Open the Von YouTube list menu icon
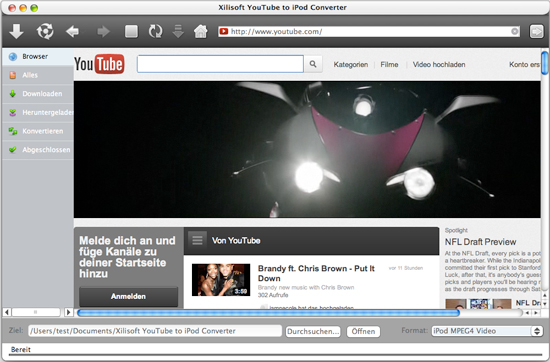 [197, 240]
